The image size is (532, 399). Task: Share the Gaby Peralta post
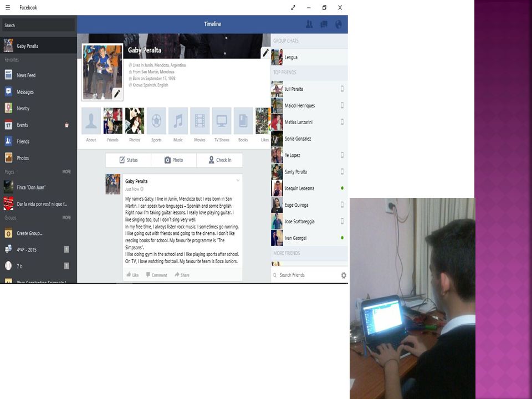182,275
